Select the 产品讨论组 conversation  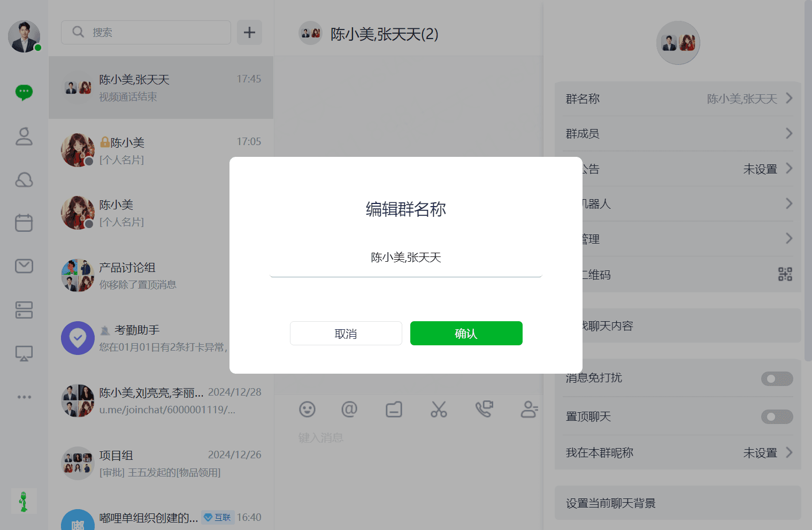click(x=161, y=276)
